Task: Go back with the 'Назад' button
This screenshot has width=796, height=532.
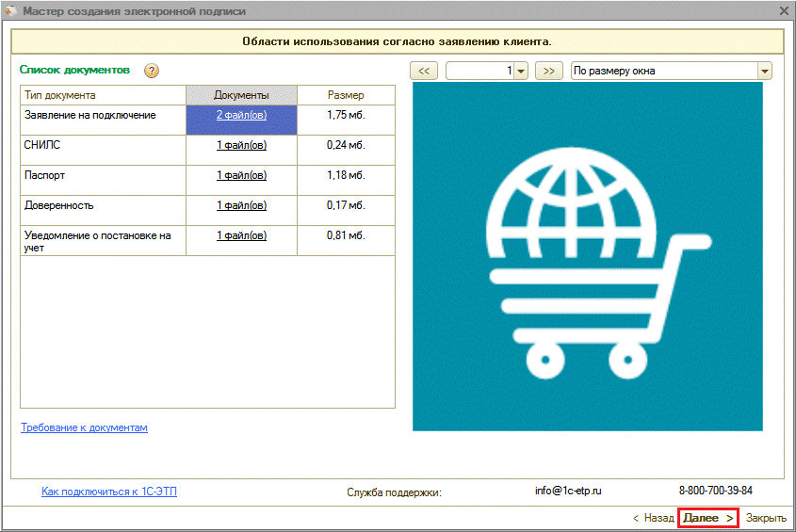Action: (654, 518)
